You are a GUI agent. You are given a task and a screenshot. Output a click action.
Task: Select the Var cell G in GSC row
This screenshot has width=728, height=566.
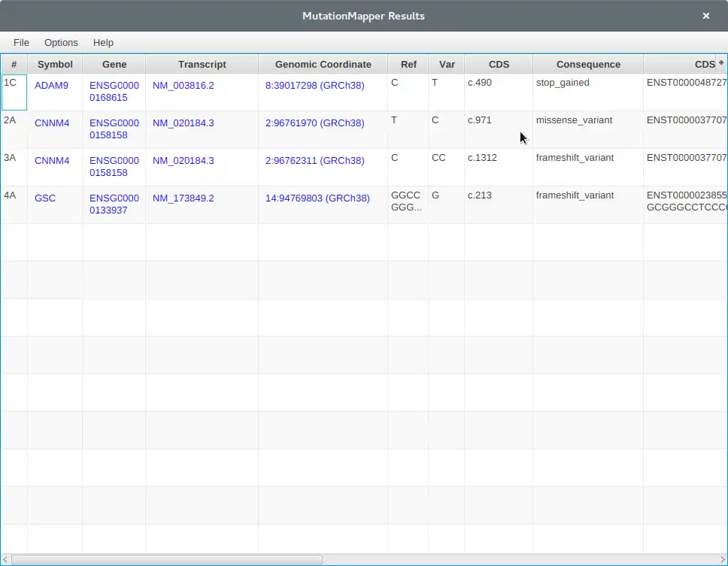(x=446, y=205)
